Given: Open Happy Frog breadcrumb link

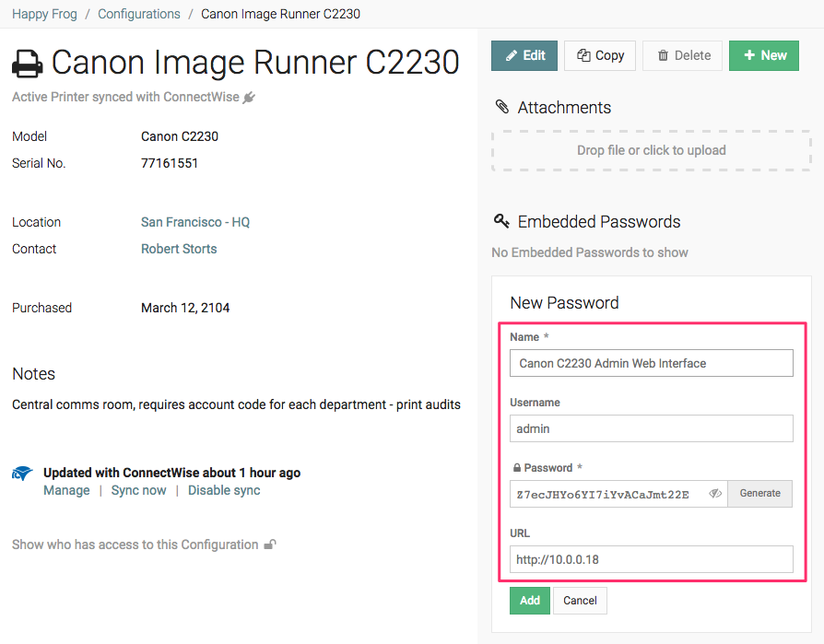Looking at the screenshot, I should [x=43, y=14].
